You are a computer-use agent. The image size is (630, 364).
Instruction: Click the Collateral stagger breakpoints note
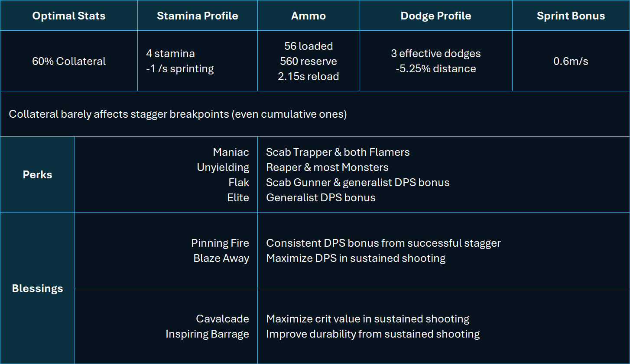(x=178, y=114)
